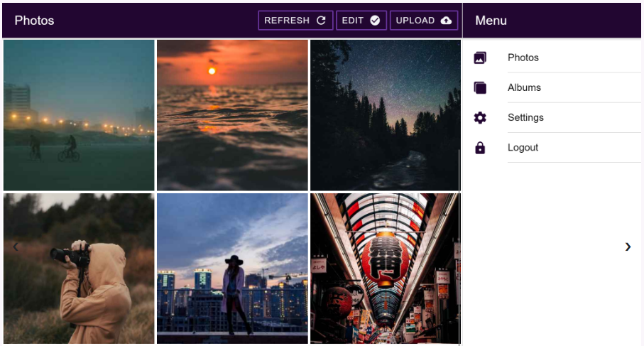This screenshot has height=346, width=644.
Task: Go back with the left chevron arrow
Action: coord(16,247)
